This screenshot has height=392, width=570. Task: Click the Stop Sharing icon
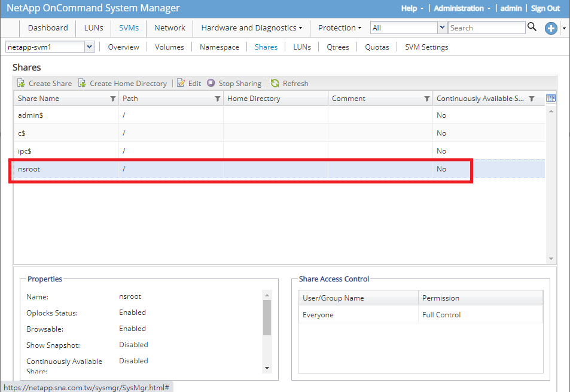click(211, 83)
